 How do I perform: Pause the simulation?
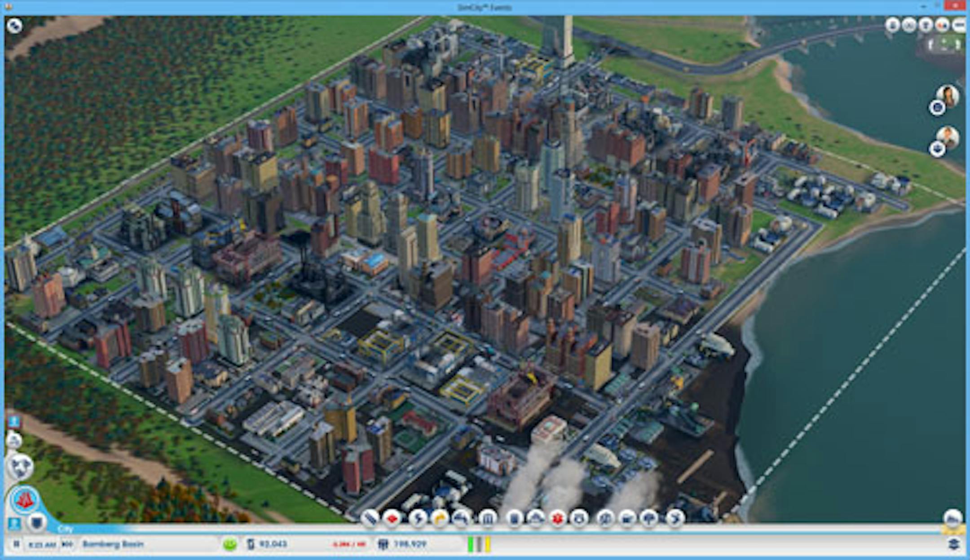[x=17, y=544]
